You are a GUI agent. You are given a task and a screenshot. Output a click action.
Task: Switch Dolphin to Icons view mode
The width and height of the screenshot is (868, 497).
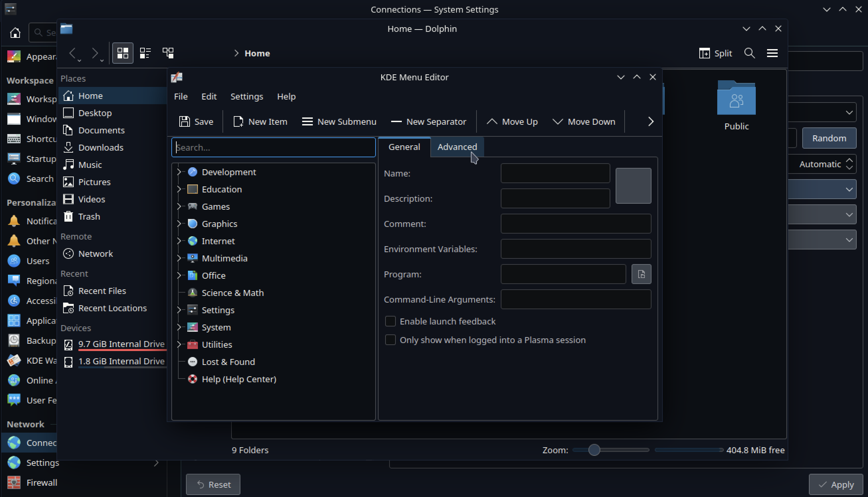(123, 53)
